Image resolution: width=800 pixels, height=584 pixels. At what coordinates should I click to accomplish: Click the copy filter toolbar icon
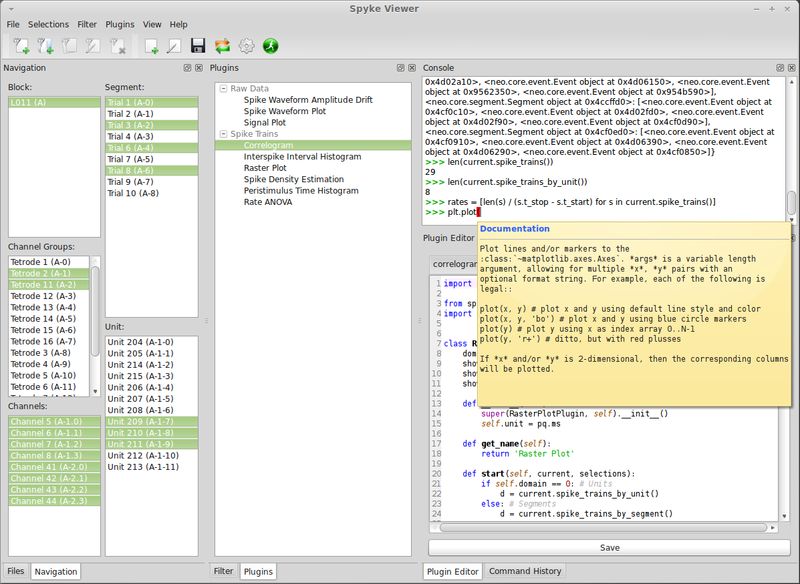[69, 46]
